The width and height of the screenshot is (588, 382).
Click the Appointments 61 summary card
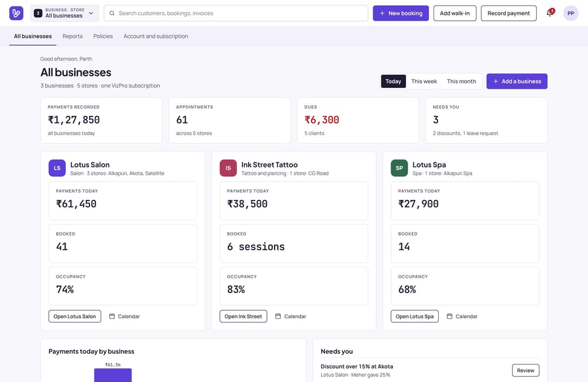point(230,121)
